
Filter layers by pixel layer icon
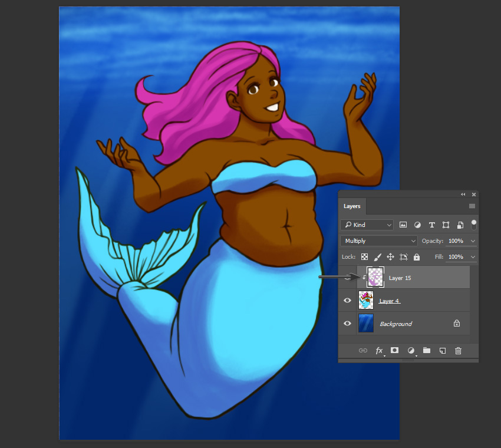pos(403,225)
